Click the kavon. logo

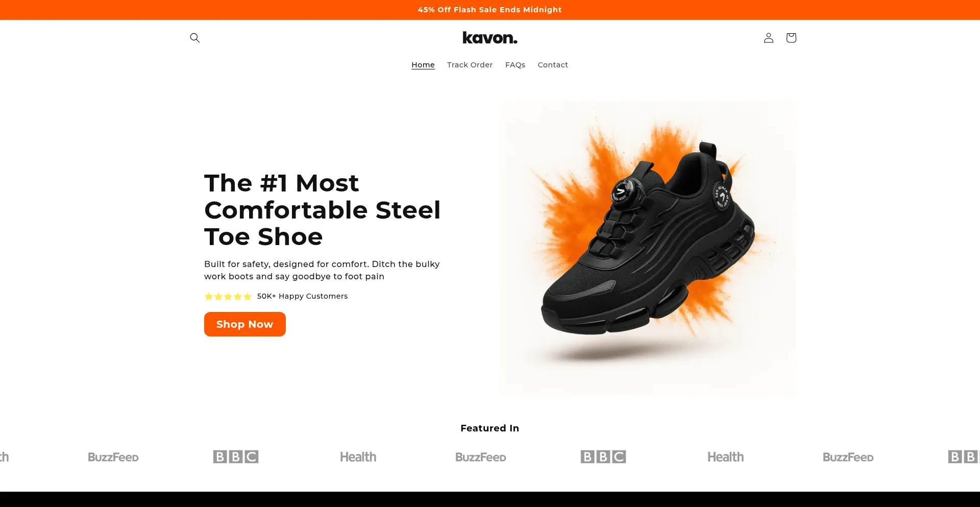click(489, 38)
